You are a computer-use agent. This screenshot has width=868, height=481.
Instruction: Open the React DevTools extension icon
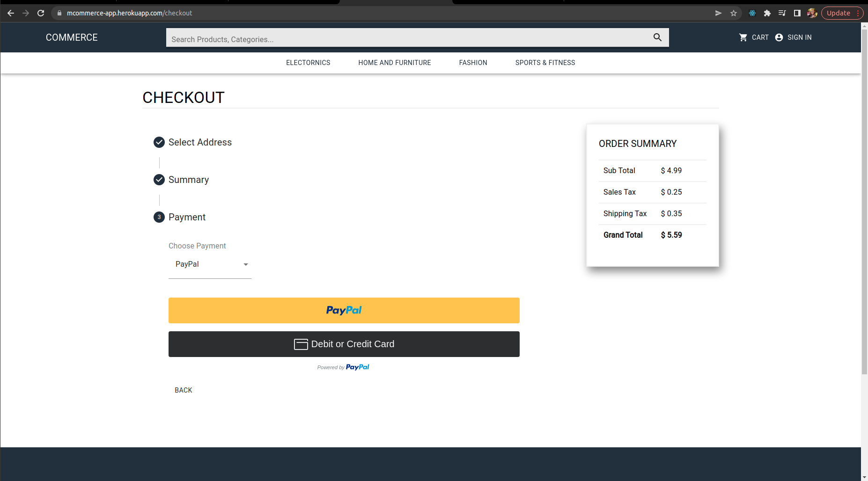coord(752,13)
